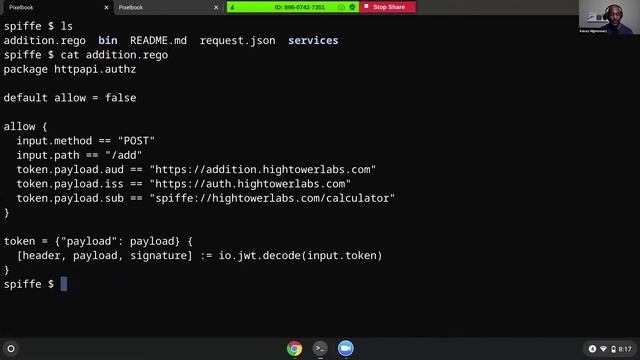Click 'default allow = false' line
This screenshot has height=360, width=640.
(70, 98)
